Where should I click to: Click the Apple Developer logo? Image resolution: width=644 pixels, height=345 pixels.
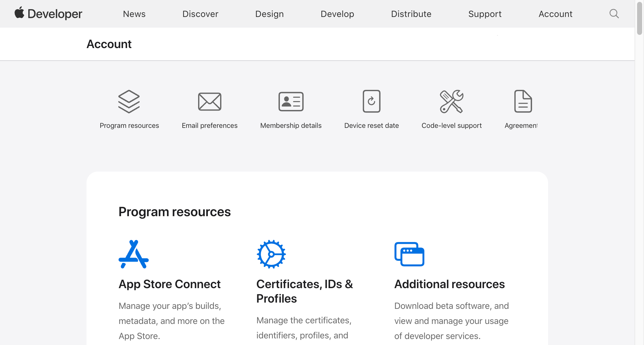(x=48, y=14)
